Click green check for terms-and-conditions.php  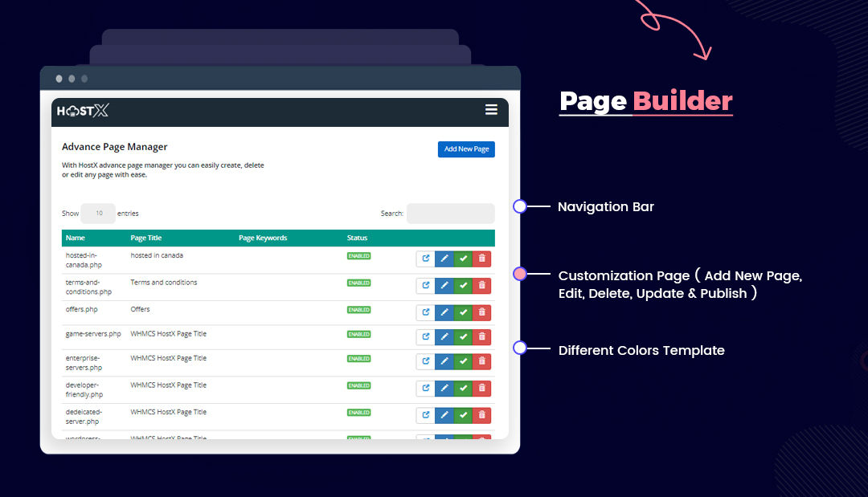click(x=463, y=286)
